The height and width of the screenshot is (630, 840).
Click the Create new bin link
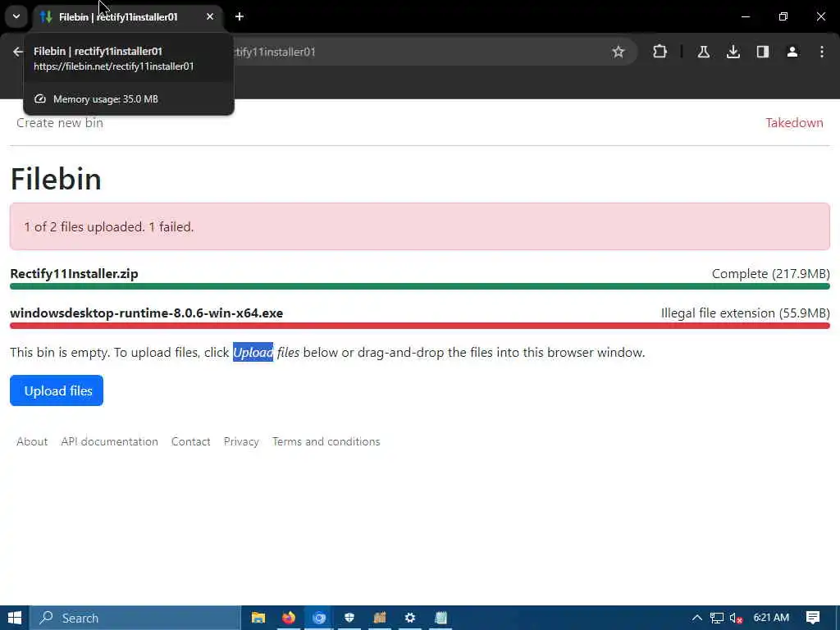pyautogui.click(x=59, y=123)
